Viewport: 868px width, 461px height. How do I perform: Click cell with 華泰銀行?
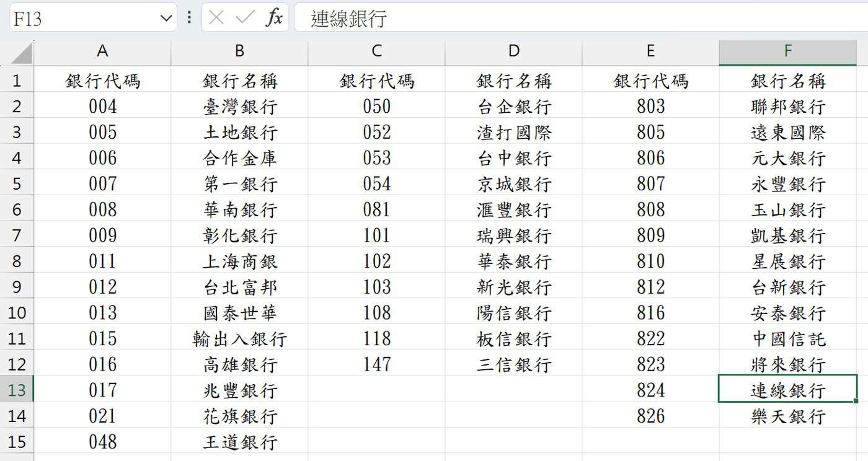[x=513, y=261]
